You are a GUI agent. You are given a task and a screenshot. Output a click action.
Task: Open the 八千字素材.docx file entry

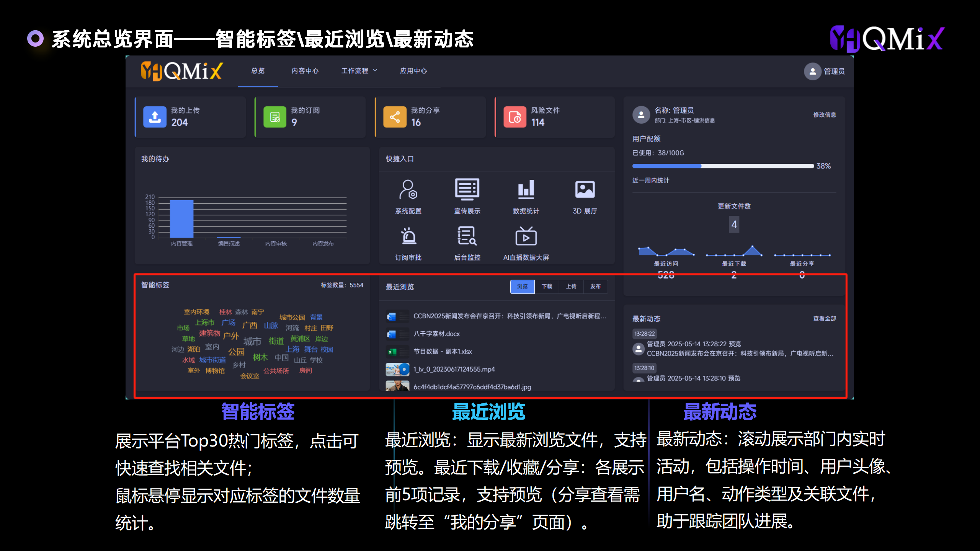click(436, 334)
